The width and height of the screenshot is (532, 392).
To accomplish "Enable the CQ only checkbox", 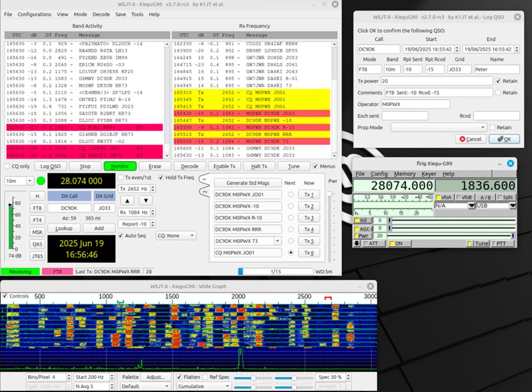I will point(8,167).
